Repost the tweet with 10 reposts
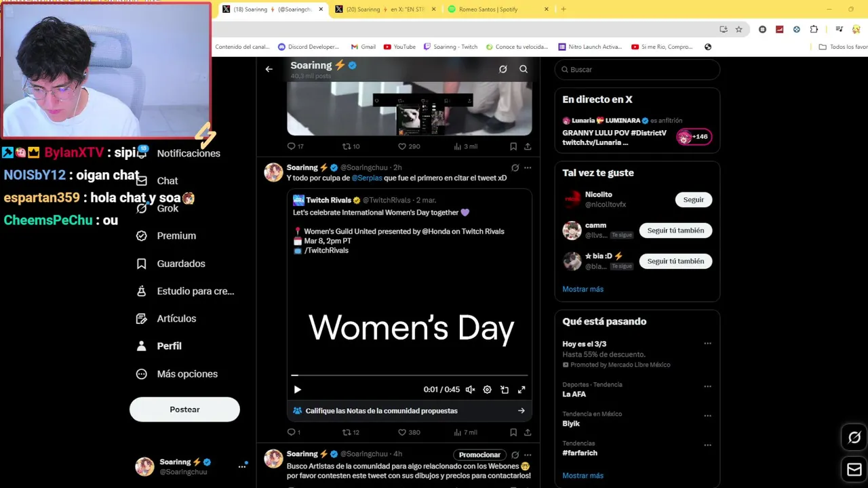The height and width of the screenshot is (488, 868). click(351, 146)
